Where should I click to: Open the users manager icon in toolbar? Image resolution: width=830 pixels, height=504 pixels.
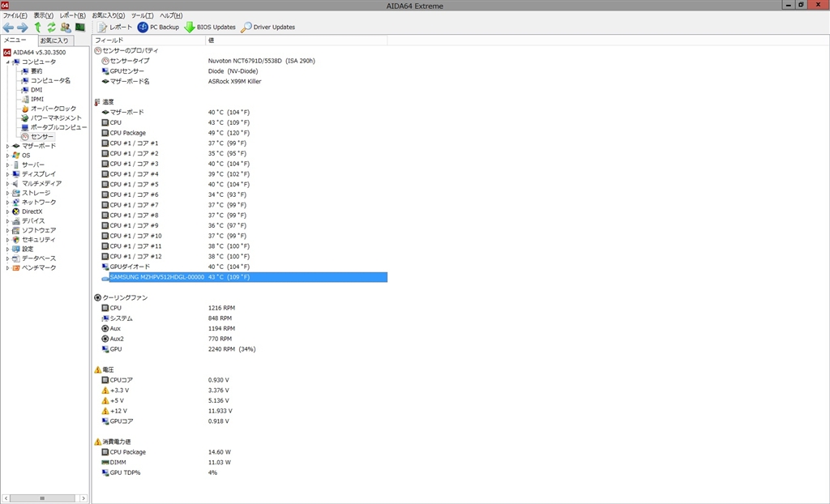pyautogui.click(x=66, y=27)
